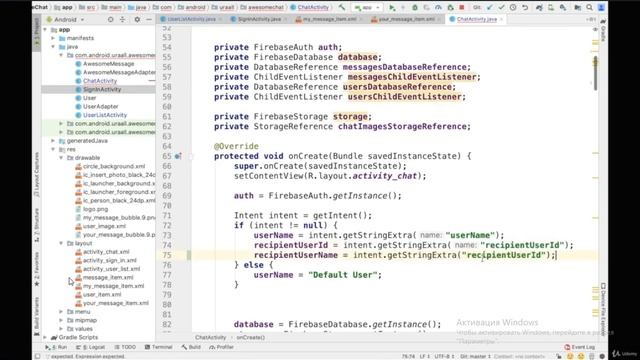Switch to the my_message_item.xml tab
Image resolution: width=640 pixels, height=360 pixels.
coord(329,19)
